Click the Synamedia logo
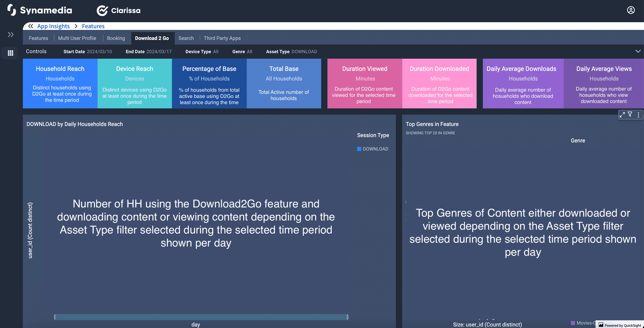The height and width of the screenshot is (328, 644). coord(40,10)
